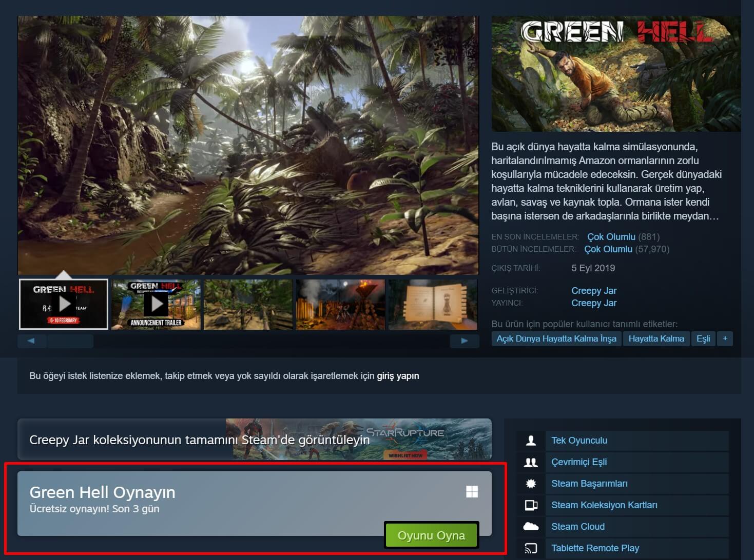754x560 pixels.
Task: Click the release date '5 Eyl 2019'
Action: pos(593,268)
